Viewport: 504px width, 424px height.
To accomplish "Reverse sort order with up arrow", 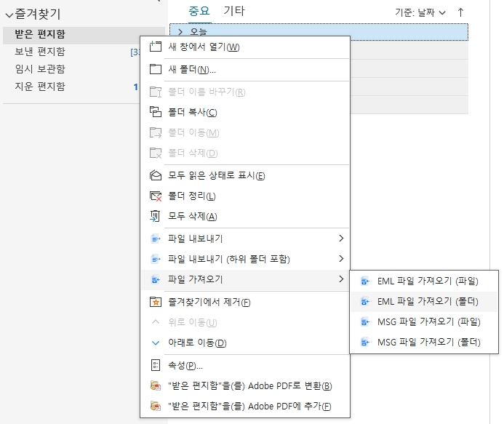I will 460,12.
